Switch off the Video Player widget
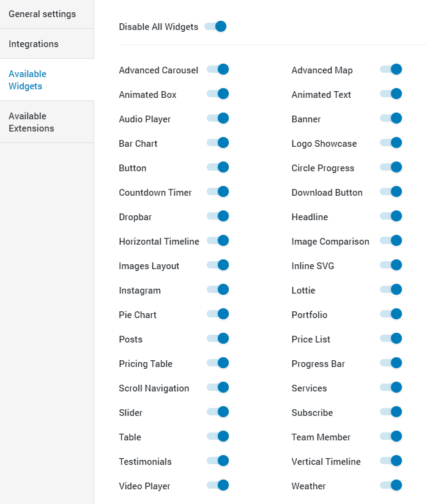The width and height of the screenshot is (427, 504). click(x=218, y=486)
